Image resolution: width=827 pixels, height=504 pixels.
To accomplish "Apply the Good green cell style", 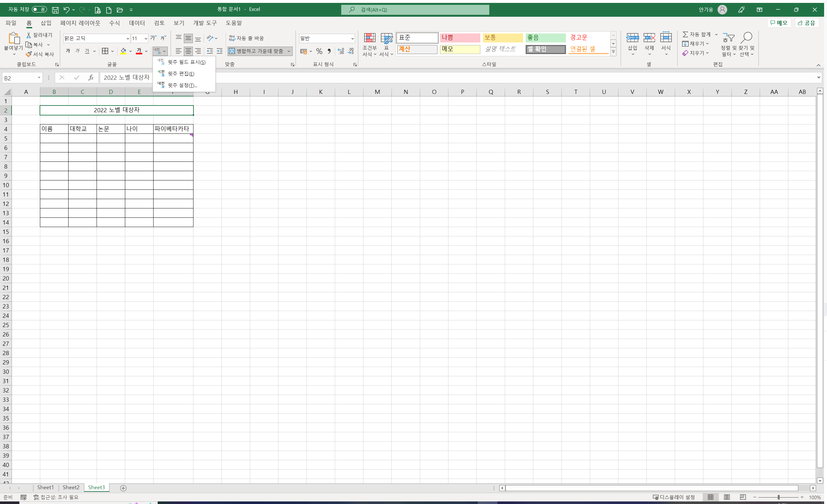I will (545, 38).
